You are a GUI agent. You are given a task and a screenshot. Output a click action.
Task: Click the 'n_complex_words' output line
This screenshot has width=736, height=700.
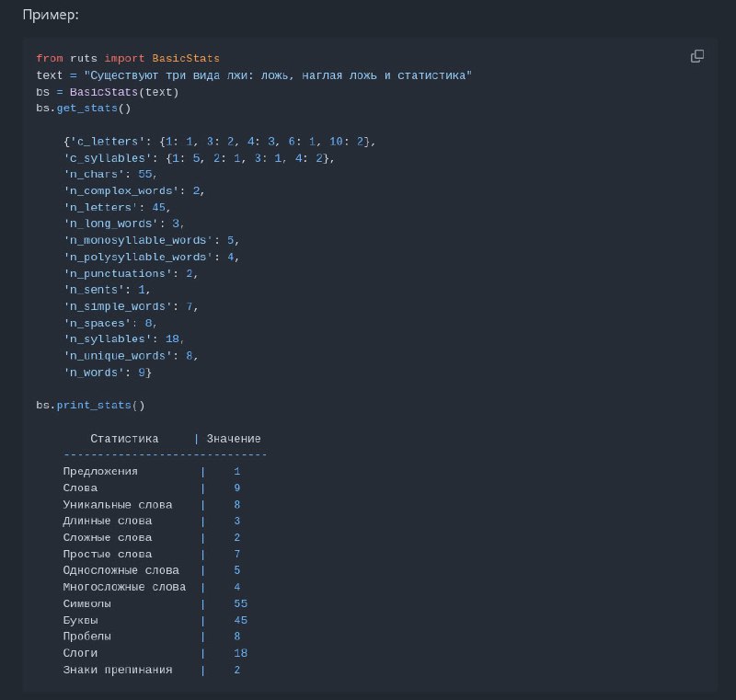tap(134, 191)
